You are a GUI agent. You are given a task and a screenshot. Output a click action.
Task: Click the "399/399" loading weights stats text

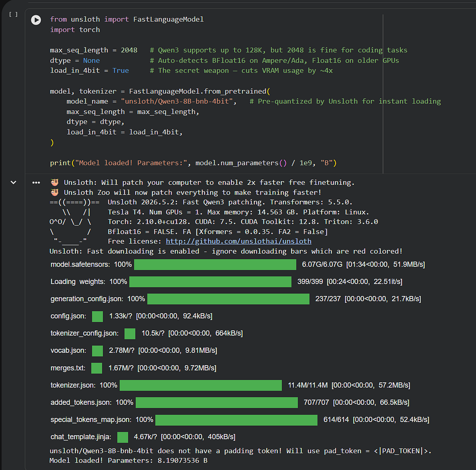point(310,282)
